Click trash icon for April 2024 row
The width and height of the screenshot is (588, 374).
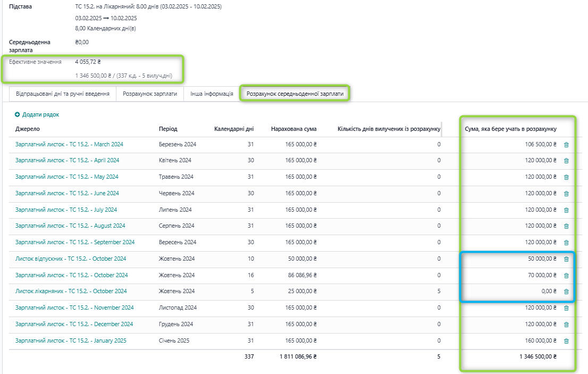point(566,161)
